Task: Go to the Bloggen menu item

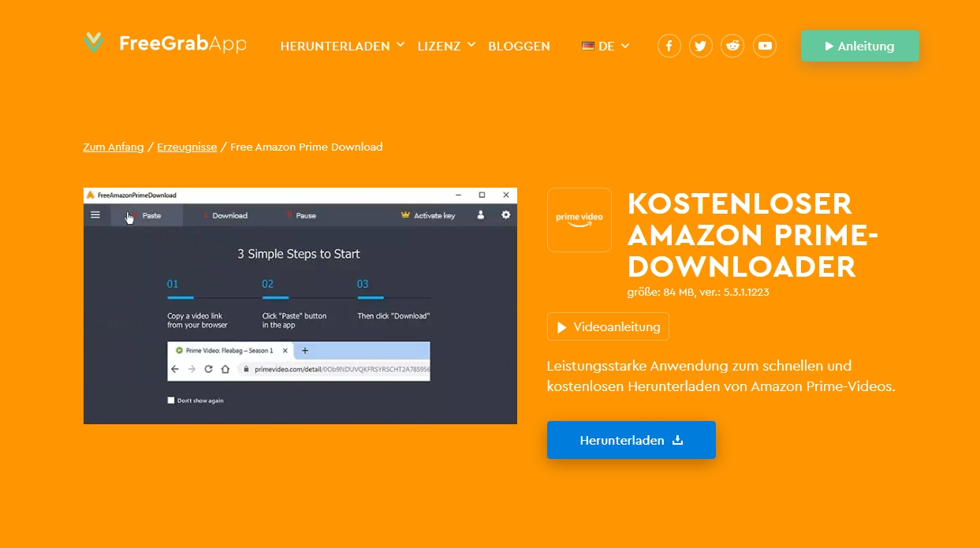Action: [519, 46]
